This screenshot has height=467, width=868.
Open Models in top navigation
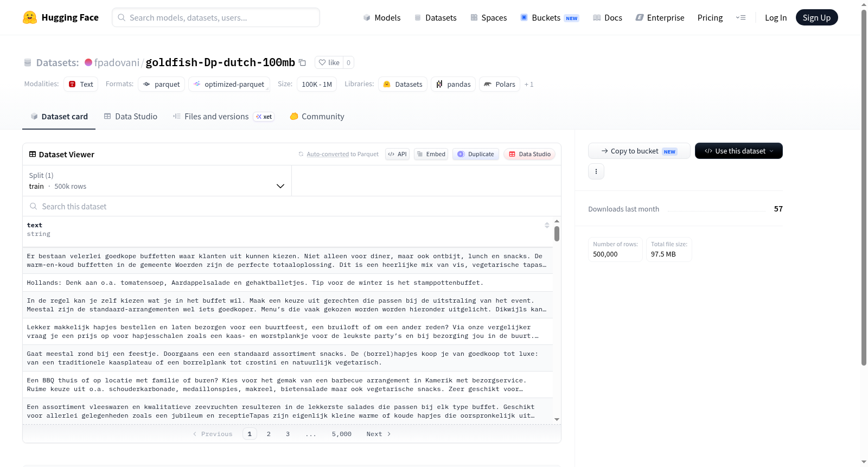pos(382,17)
